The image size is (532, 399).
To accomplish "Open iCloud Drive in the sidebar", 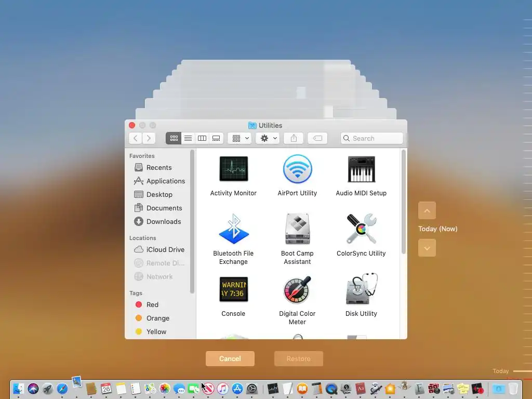I will pos(159,249).
